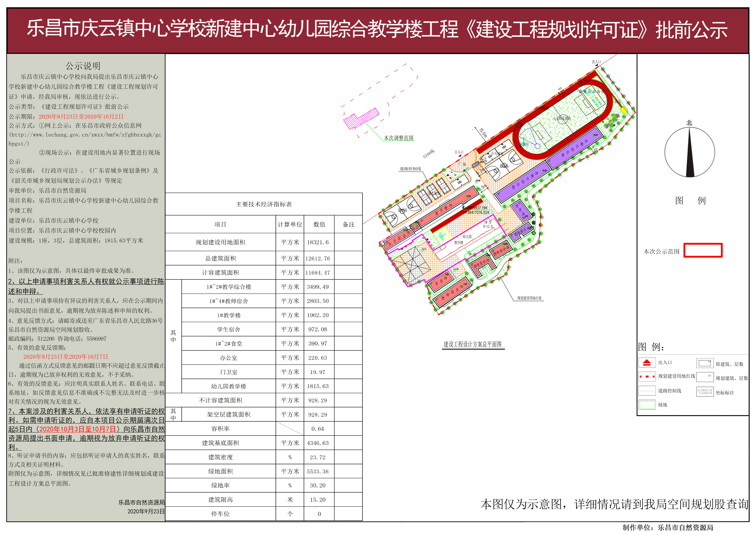This screenshot has width=756, height=535.
Task: Click the value 972.08
Action: click(x=318, y=329)
